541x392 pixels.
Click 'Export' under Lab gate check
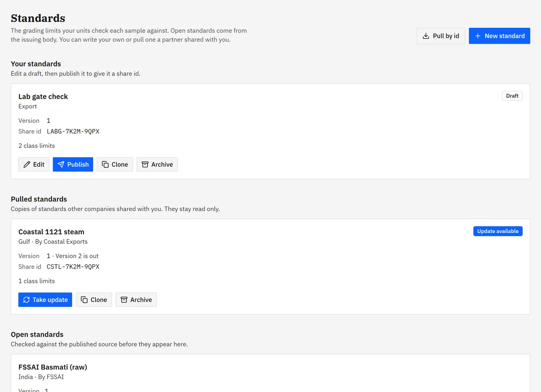[27, 106]
